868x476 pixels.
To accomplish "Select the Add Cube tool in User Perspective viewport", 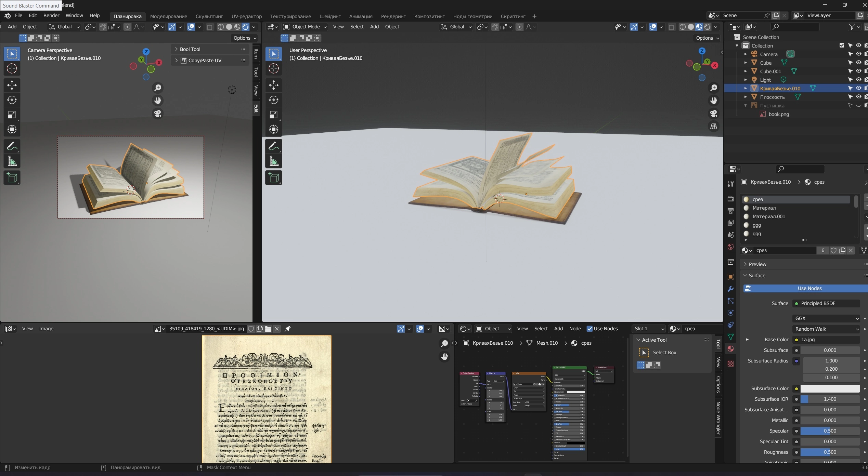I will click(274, 178).
